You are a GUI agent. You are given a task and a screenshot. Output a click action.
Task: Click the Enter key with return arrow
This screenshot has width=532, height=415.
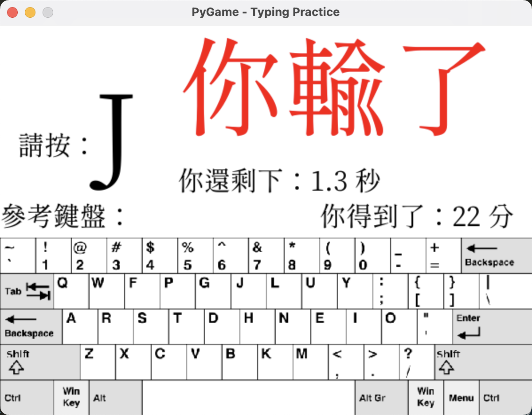[x=493, y=327]
